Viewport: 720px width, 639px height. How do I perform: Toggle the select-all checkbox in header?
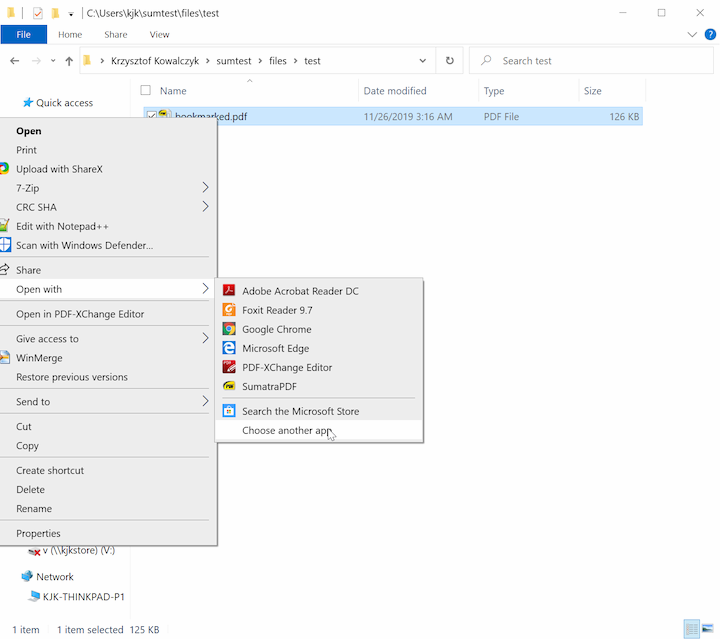pyautogui.click(x=146, y=91)
